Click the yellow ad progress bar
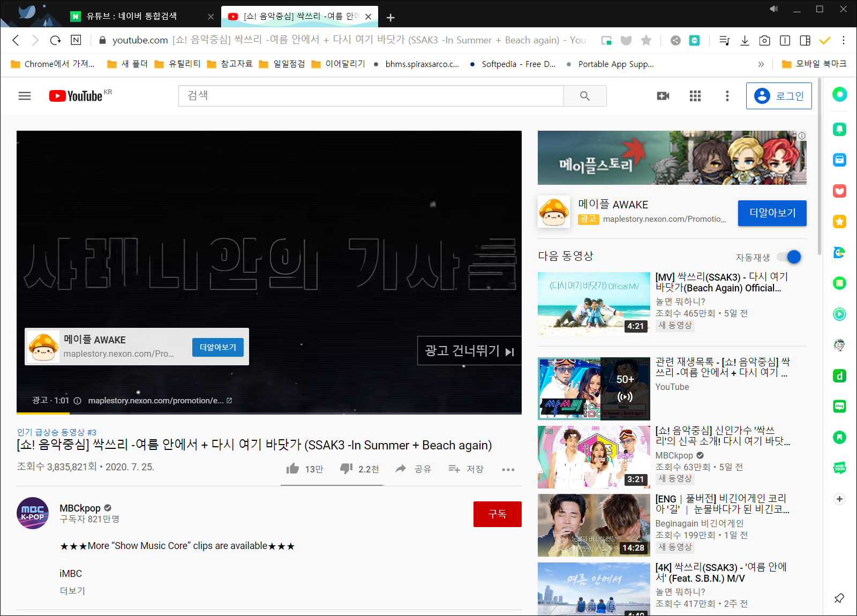This screenshot has width=857, height=616. 43,413
